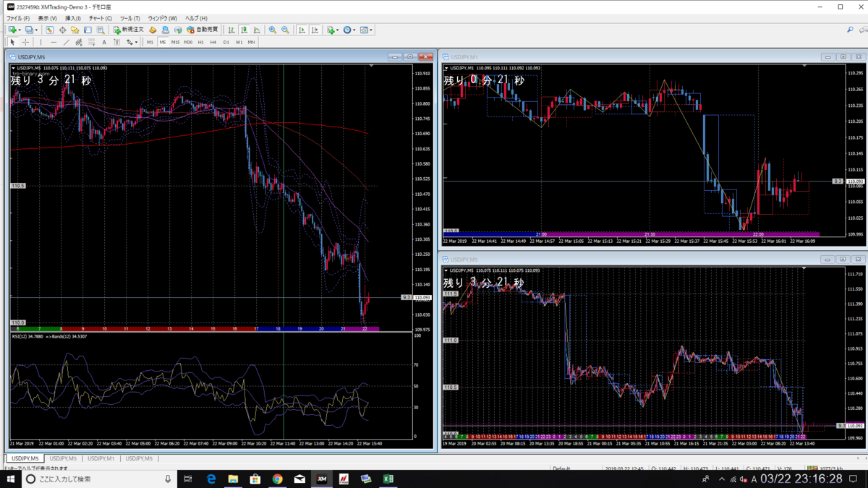The height and width of the screenshot is (488, 868).
Task: Select the Fibonacci retracement tool
Action: click(91, 42)
